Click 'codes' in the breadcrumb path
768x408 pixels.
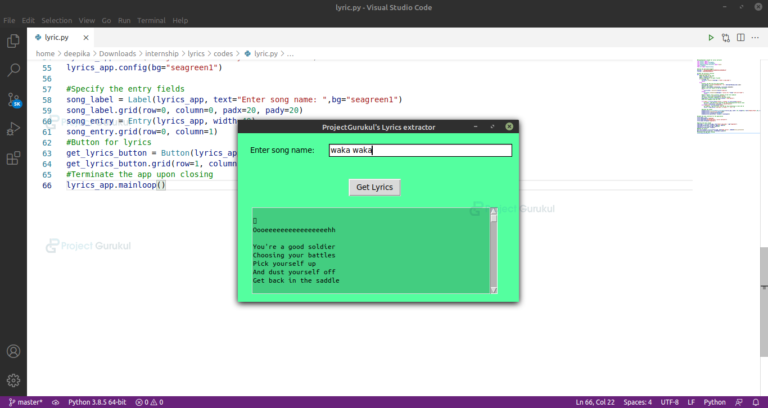coord(223,54)
